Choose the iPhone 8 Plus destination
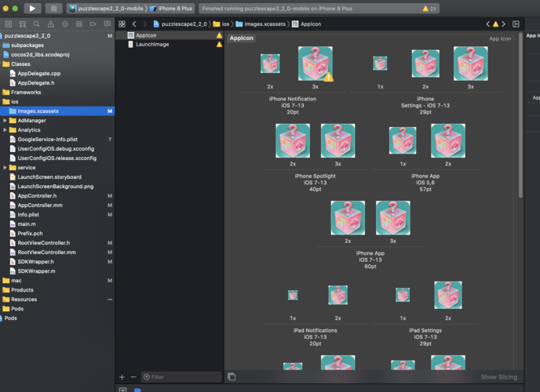The height and width of the screenshot is (392, 540). pyautogui.click(x=171, y=9)
